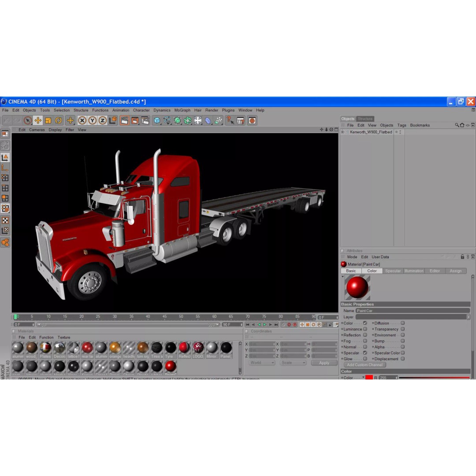
Task: Open the Render menu
Action: pyautogui.click(x=212, y=110)
